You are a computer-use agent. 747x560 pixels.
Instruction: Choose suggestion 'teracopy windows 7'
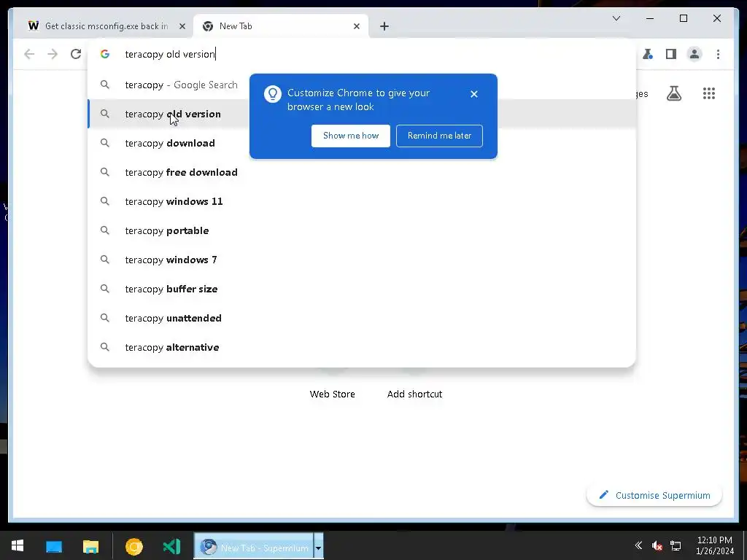(x=362, y=260)
